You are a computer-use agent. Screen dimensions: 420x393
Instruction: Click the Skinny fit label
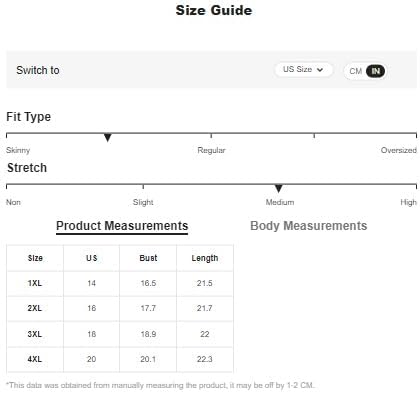coord(18,150)
